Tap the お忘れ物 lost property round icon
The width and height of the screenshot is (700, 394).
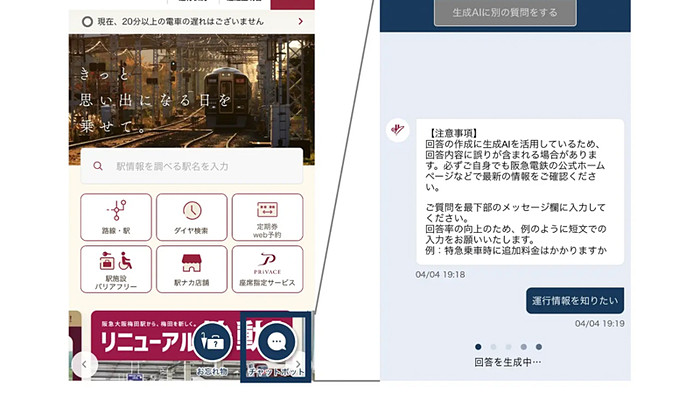(212, 342)
